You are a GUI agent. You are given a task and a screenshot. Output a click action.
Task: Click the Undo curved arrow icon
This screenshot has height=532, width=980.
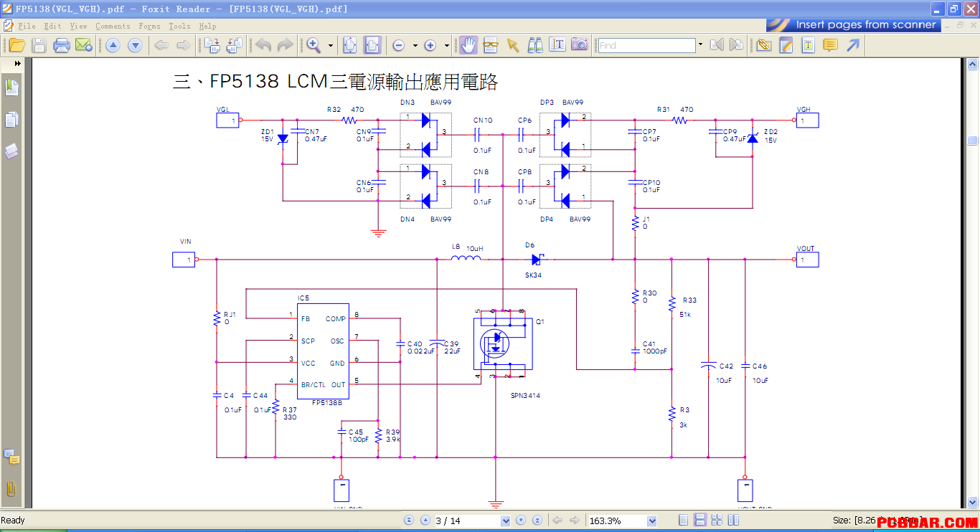click(263, 45)
